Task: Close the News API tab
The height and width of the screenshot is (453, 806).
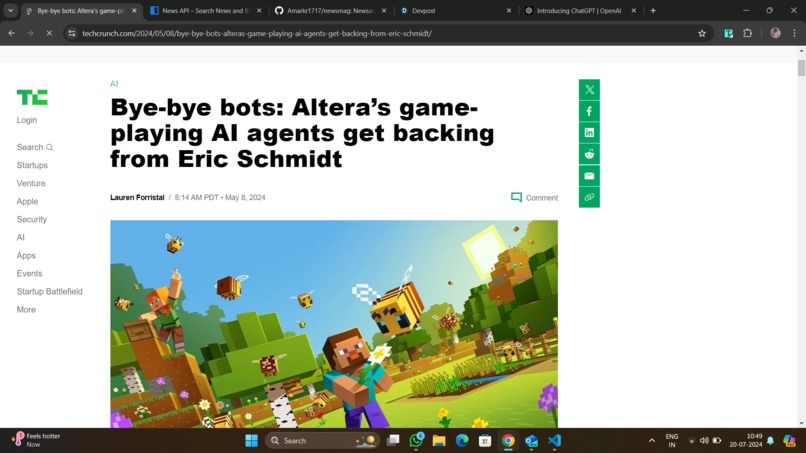Action: point(259,10)
